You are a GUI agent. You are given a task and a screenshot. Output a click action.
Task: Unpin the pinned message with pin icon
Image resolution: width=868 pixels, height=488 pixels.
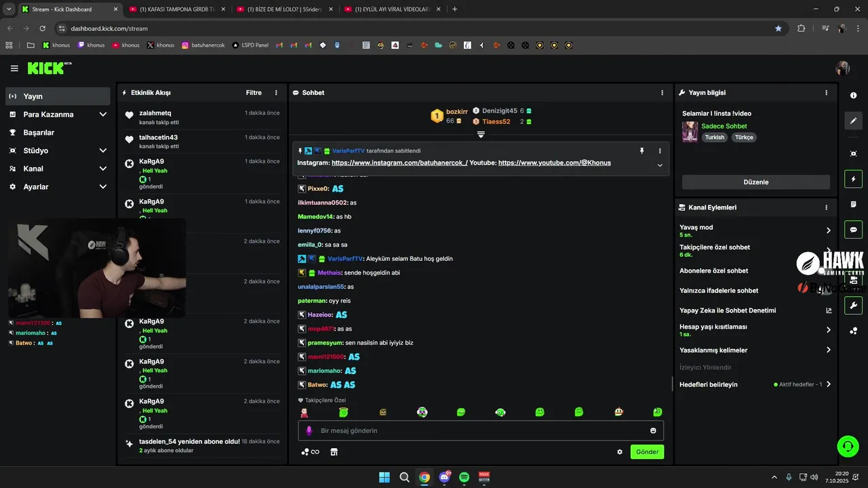(642, 150)
